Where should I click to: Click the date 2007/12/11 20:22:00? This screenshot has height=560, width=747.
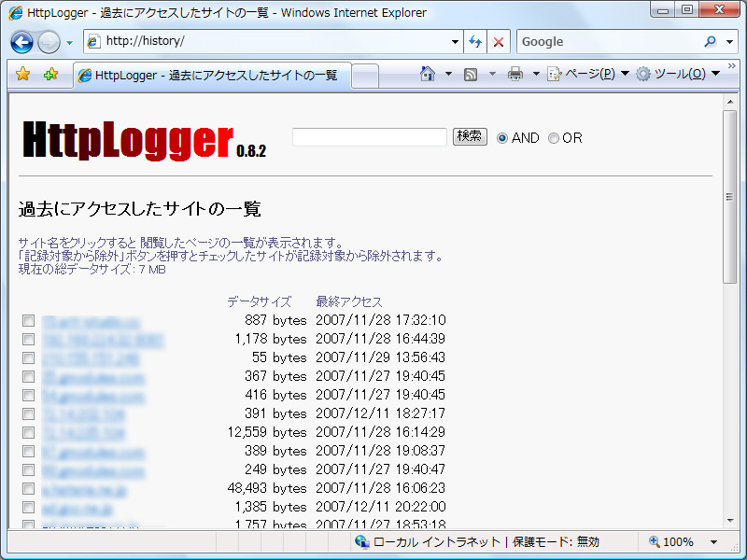381,507
